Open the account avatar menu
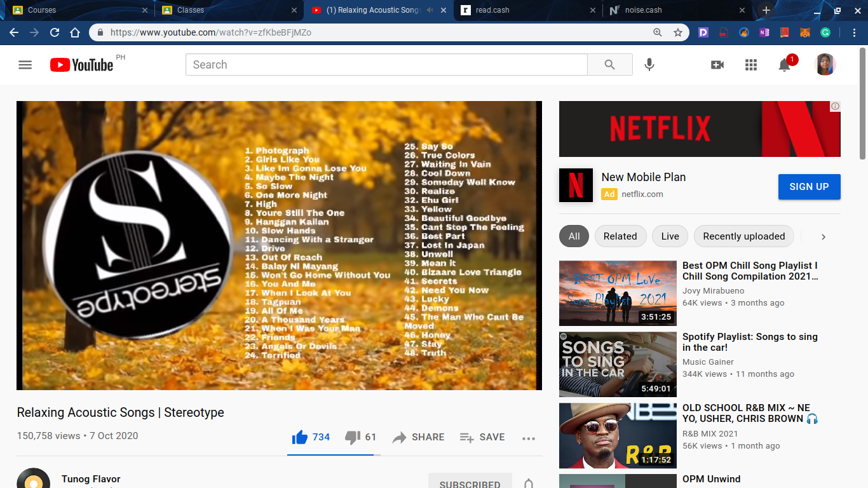868x488 pixels. click(825, 65)
